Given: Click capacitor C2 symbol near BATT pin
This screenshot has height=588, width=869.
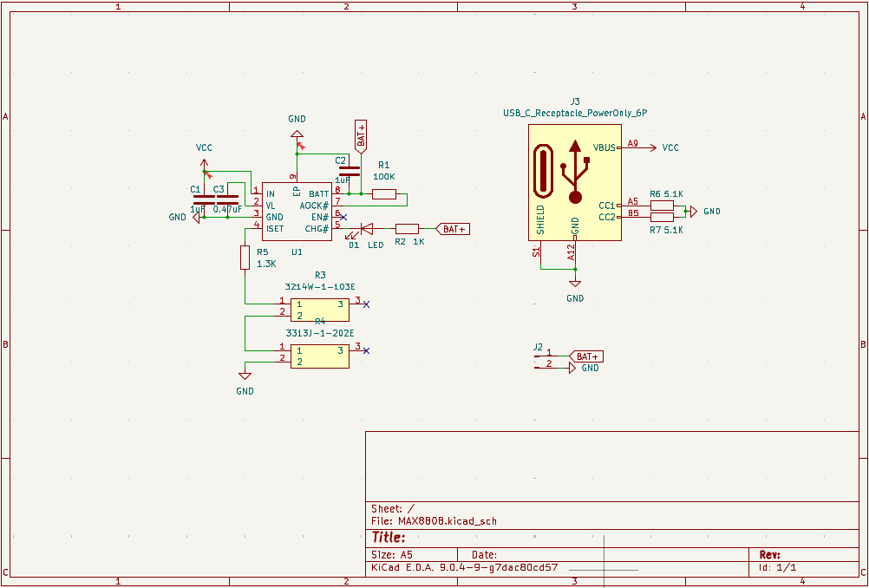Looking at the screenshot, I should pos(349,171).
